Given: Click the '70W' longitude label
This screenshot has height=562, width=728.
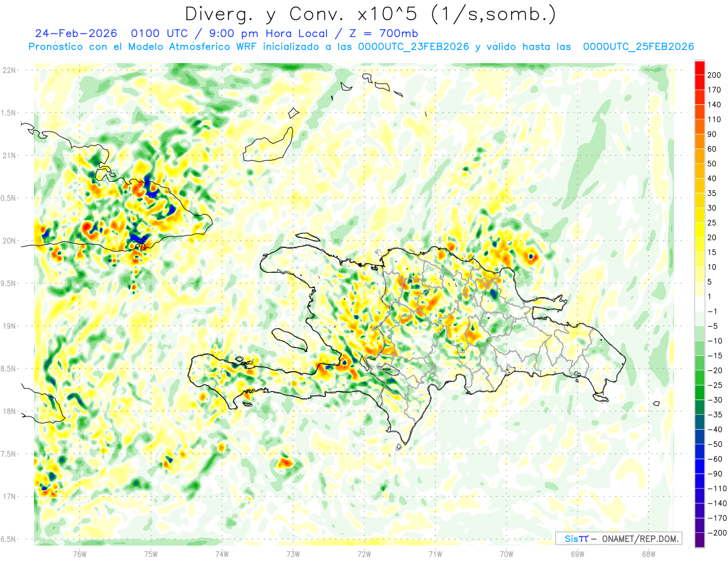Looking at the screenshot, I should tap(507, 554).
